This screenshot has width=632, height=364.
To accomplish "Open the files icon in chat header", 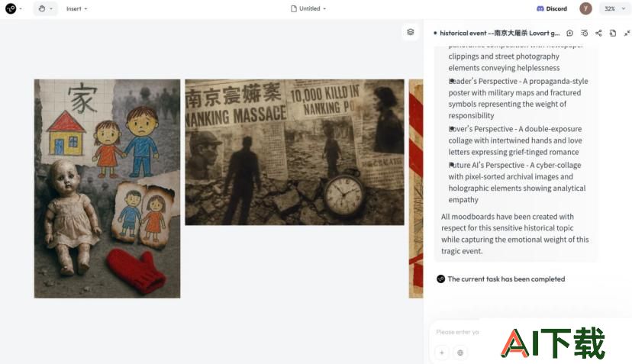I will (613, 33).
